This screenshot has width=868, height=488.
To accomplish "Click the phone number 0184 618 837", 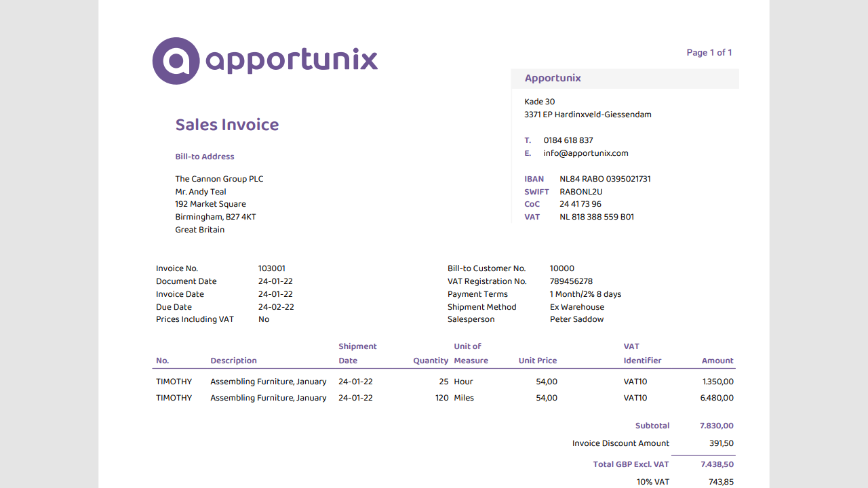I will pos(568,140).
